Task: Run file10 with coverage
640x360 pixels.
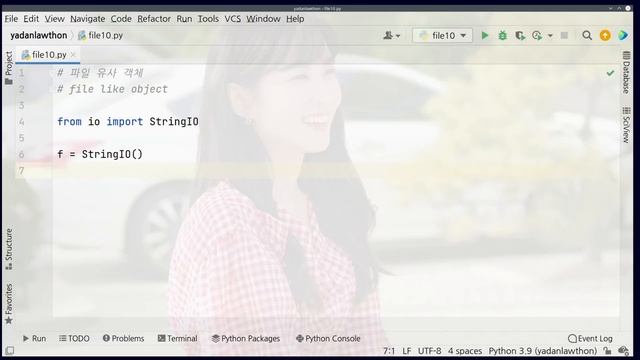Action: [520, 36]
